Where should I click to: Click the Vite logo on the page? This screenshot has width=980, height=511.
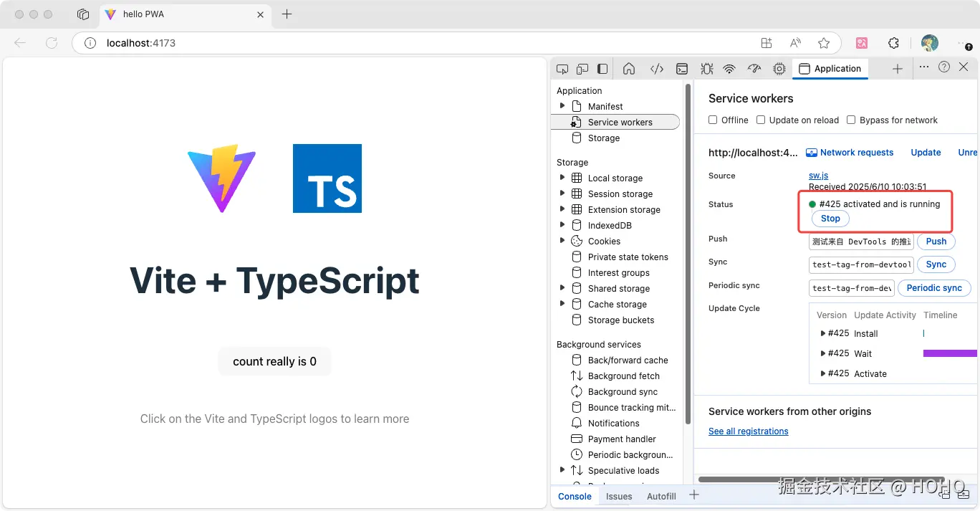click(x=222, y=178)
